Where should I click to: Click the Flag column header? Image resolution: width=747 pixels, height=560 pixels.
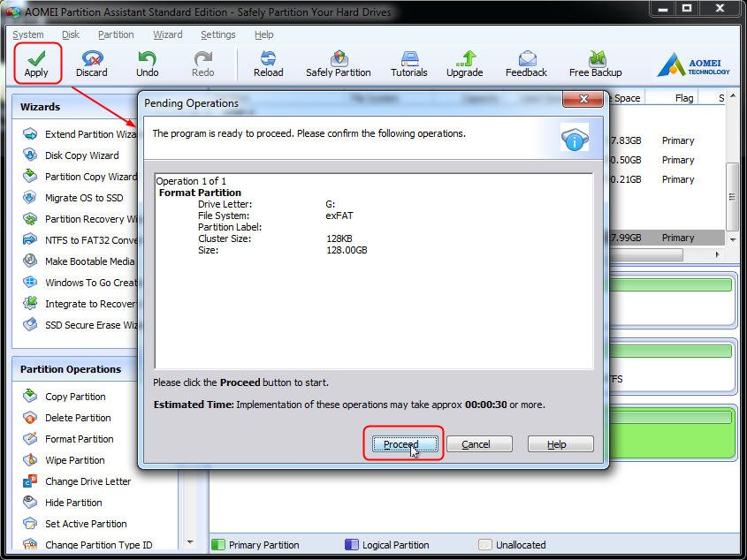684,98
